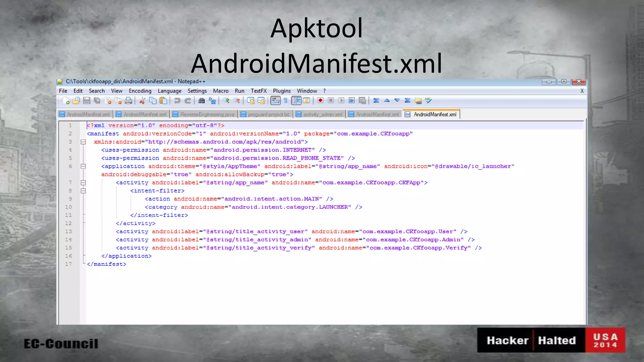
Task: Toggle Show All Characters pilcrow icon
Action: point(286,101)
